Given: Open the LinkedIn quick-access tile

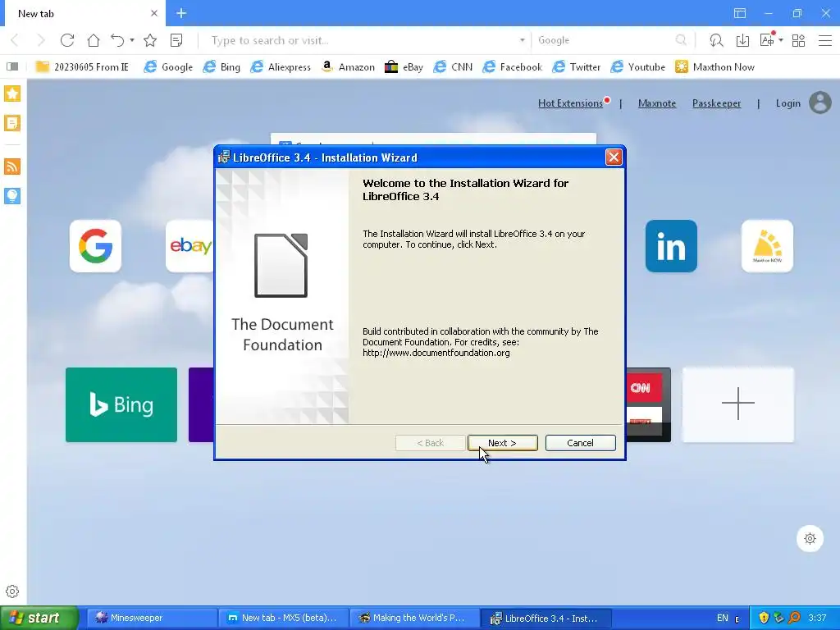Looking at the screenshot, I should click(671, 246).
